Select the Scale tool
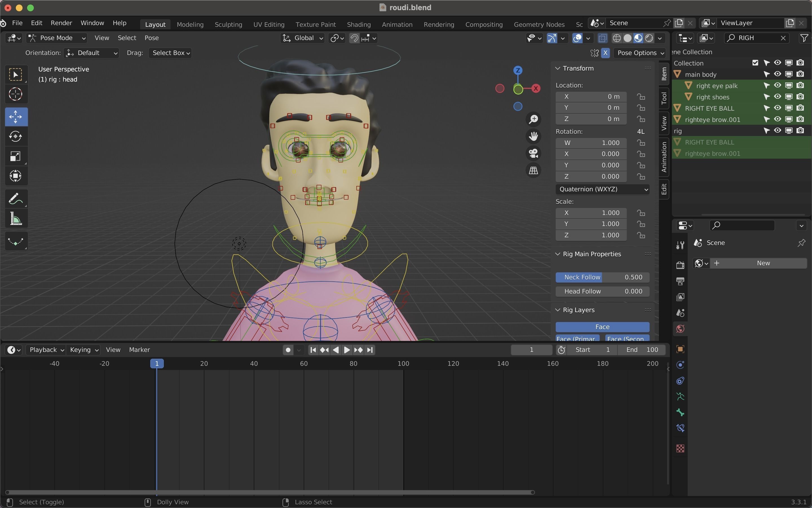 [16, 156]
